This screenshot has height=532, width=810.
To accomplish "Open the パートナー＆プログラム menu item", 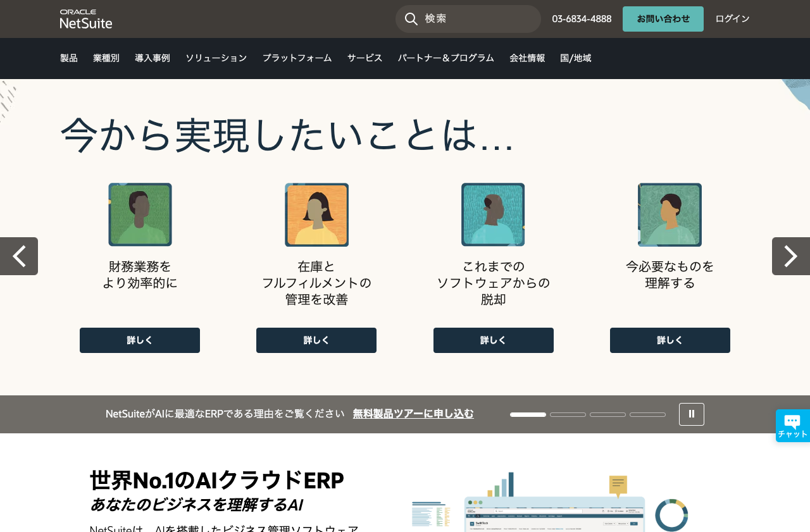I will pos(446,58).
